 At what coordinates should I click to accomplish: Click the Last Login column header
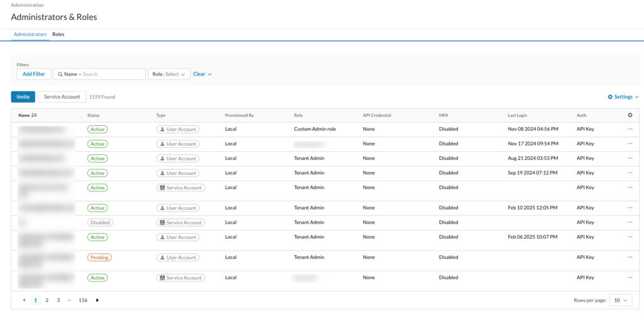(518, 116)
